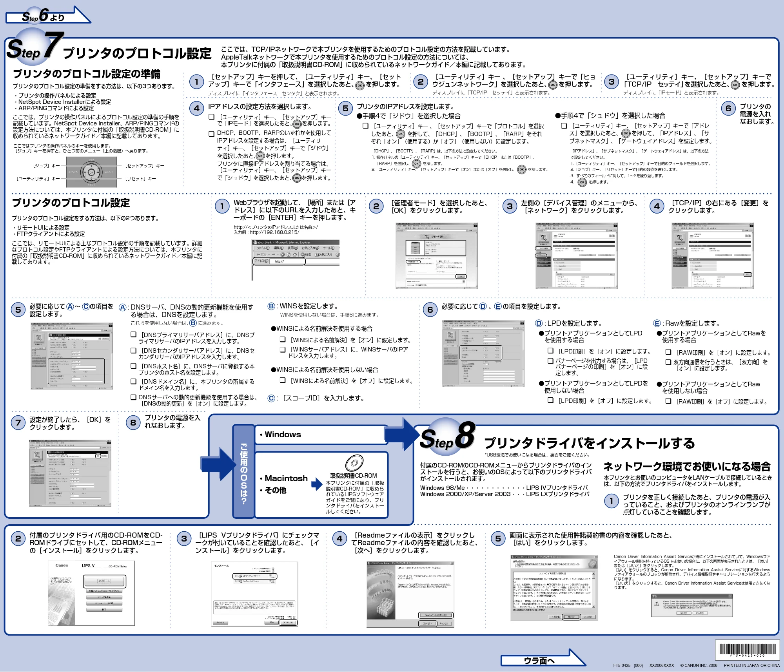Image resolution: width=784 pixels, height=672 pixels.
Task: Click the OK button on the リモートUI login page
Action: (x=461, y=277)
